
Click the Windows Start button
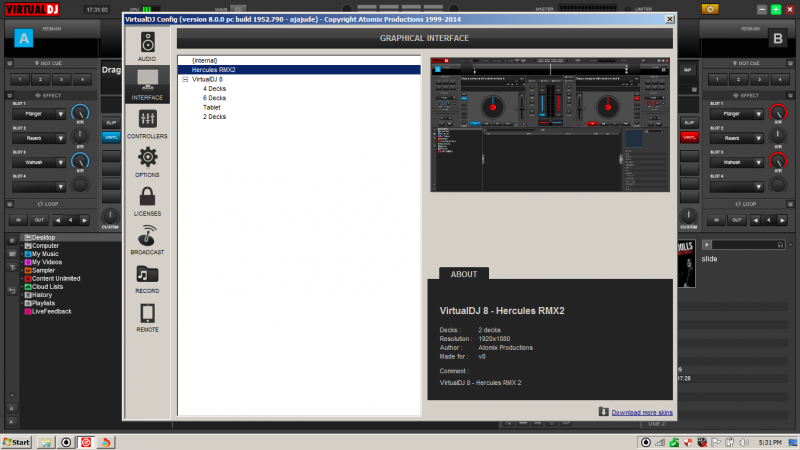(x=16, y=442)
